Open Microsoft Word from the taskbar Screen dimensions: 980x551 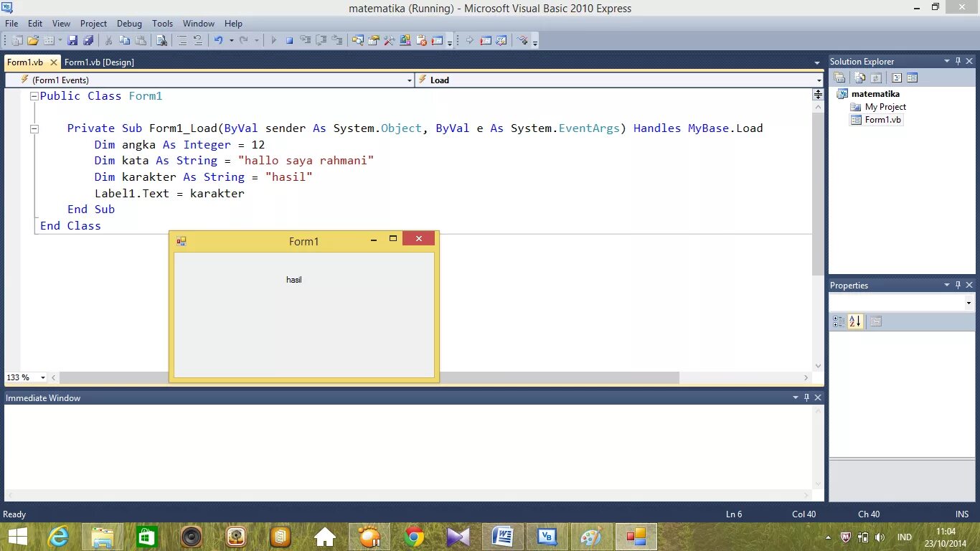(x=503, y=537)
